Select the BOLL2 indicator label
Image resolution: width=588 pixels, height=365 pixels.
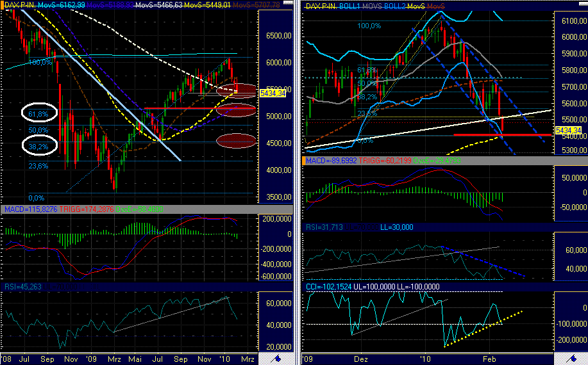tap(395, 6)
